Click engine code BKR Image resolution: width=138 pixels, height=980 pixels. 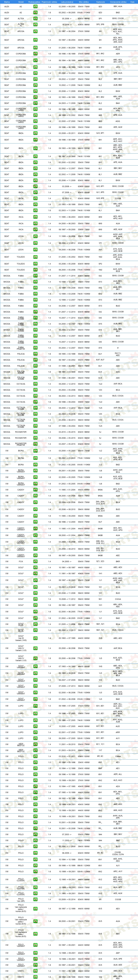(118, 561)
